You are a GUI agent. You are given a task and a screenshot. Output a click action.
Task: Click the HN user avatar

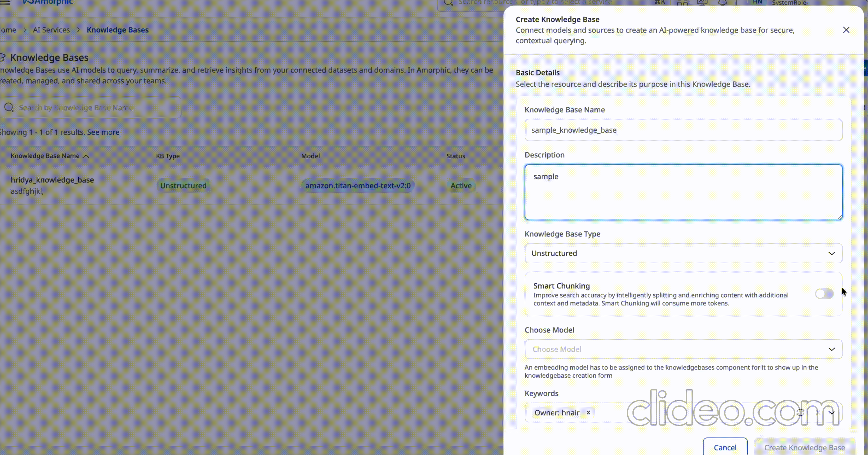click(x=757, y=2)
